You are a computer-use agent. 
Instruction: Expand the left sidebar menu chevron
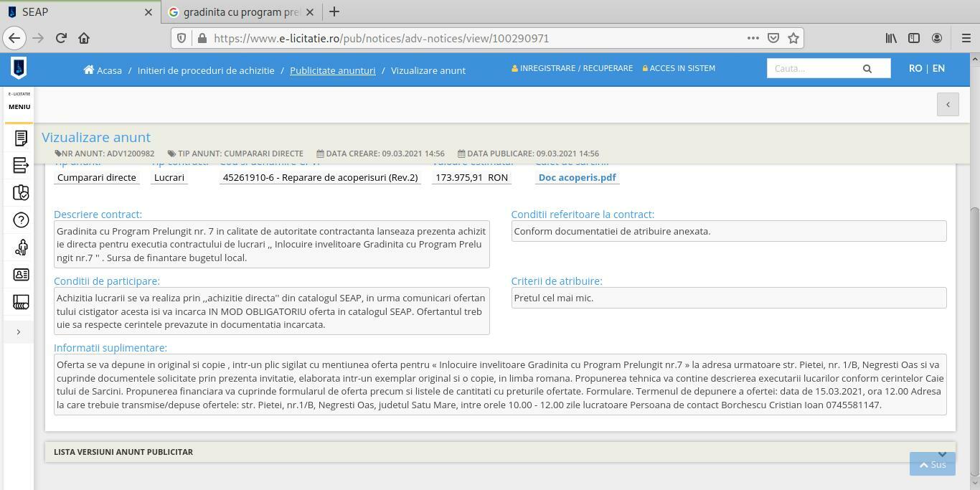(19, 331)
